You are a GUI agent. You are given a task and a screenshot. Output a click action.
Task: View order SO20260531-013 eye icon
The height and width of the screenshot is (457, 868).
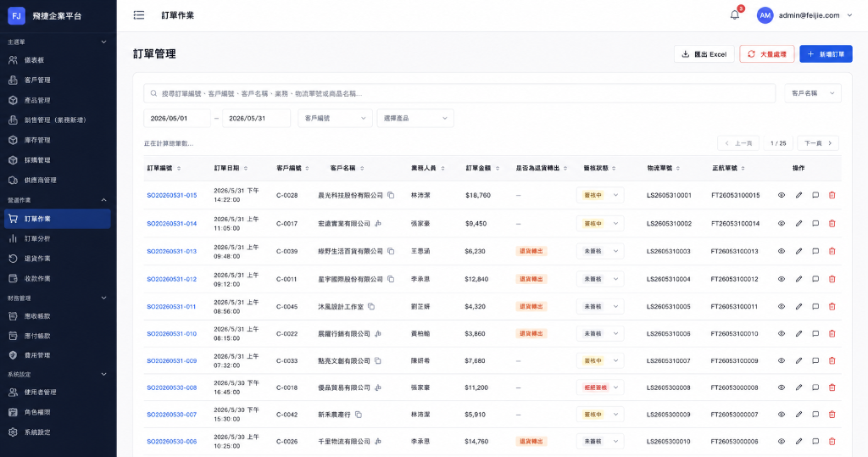click(x=781, y=252)
